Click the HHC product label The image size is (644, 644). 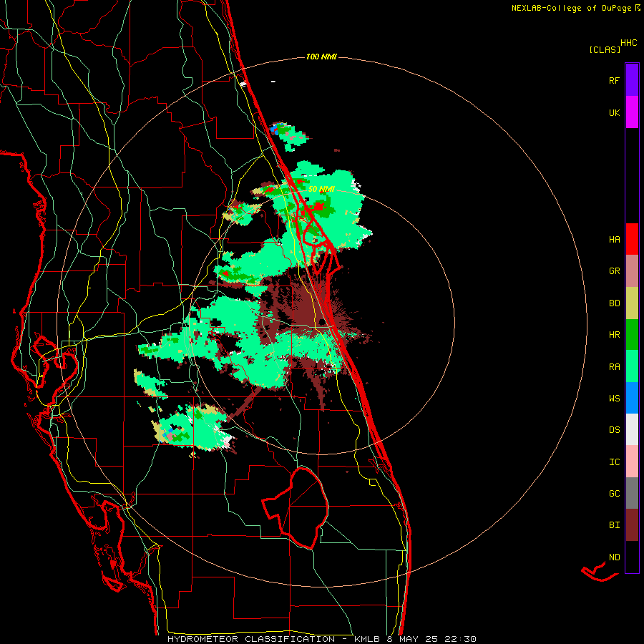[628, 43]
